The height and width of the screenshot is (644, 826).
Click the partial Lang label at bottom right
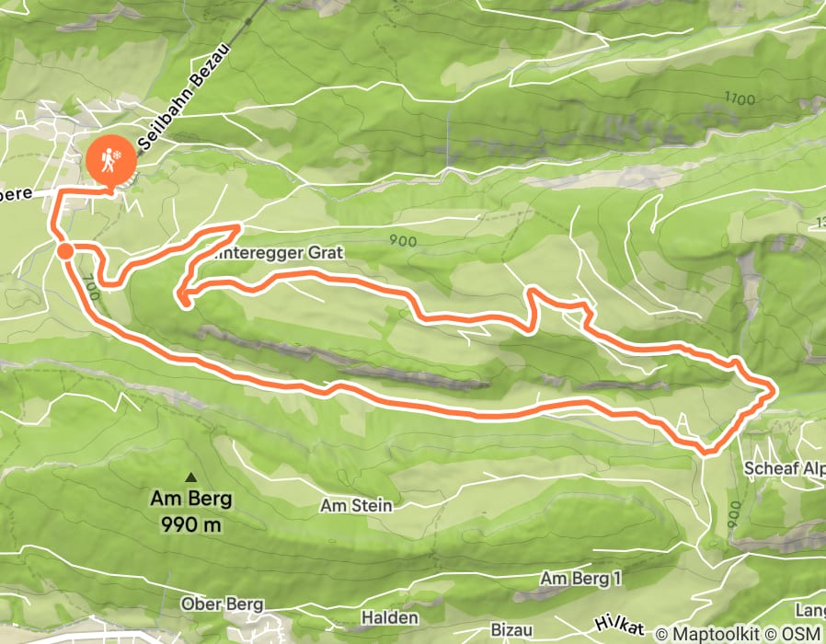810,611
